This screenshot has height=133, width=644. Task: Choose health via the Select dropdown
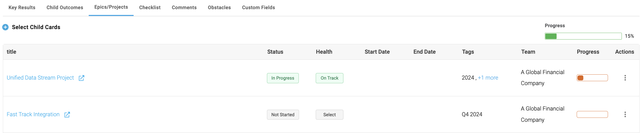tap(330, 115)
